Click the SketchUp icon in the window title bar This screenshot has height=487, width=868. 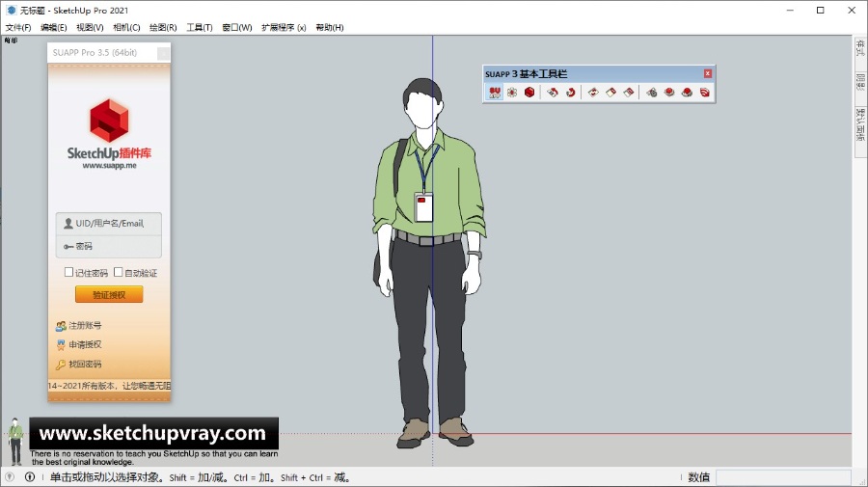[x=11, y=10]
